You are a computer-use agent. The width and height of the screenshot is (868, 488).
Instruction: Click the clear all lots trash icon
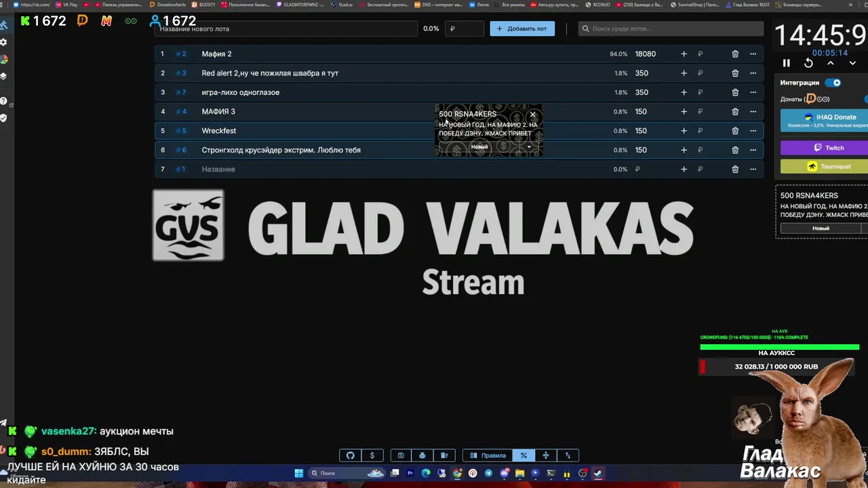point(444,455)
